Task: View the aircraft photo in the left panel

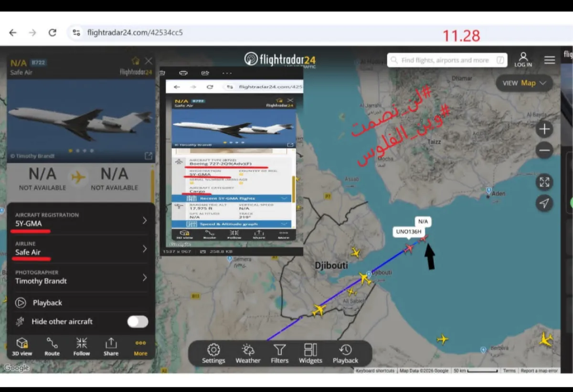Action: point(81,120)
